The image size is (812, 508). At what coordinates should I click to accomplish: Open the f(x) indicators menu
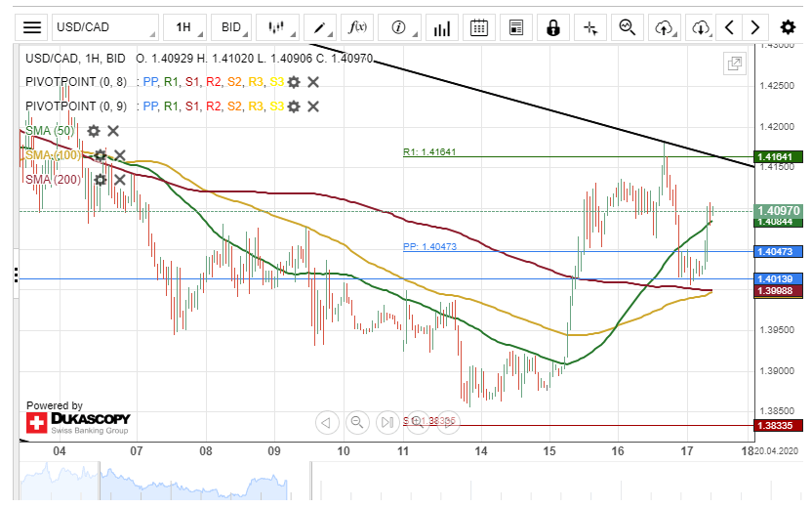(357, 27)
